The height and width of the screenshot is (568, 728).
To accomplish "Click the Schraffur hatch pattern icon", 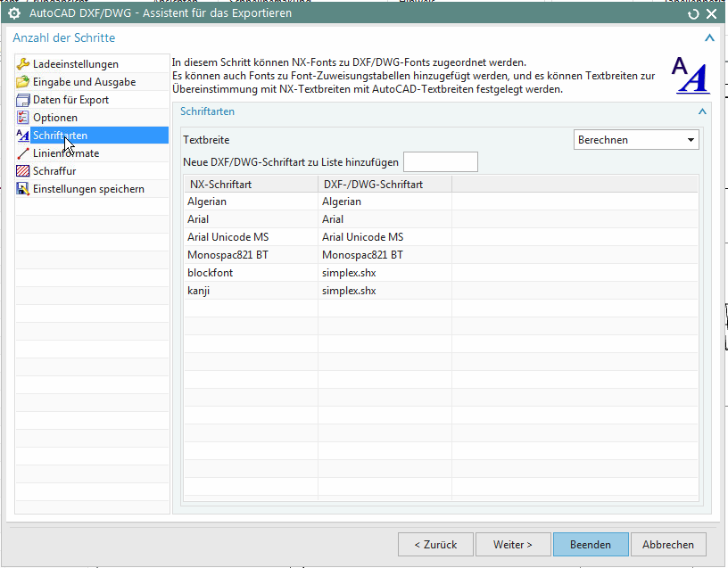I will pos(23,171).
